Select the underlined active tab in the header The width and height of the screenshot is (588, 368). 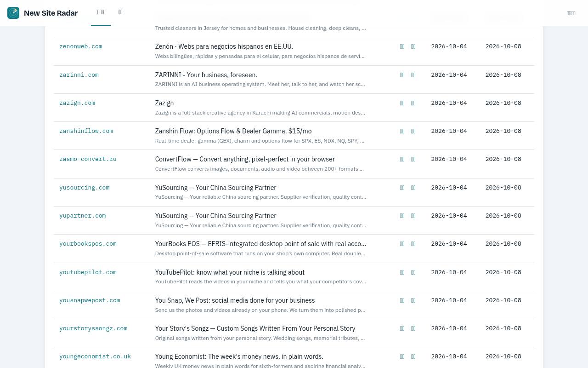coord(101,12)
